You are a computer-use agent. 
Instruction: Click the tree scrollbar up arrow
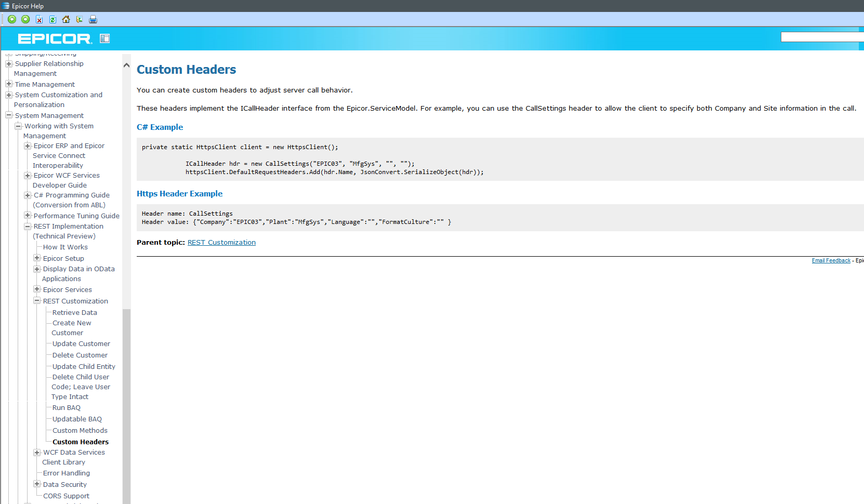pyautogui.click(x=126, y=65)
